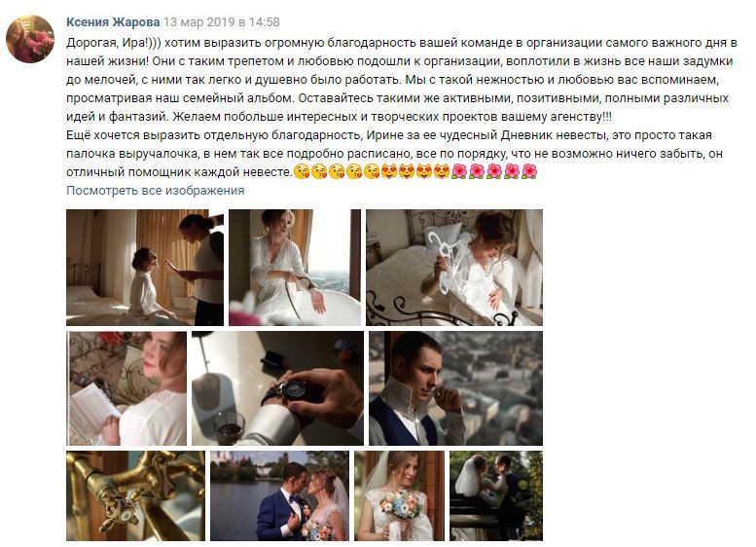Open photo of bride holding white hanger

454,268
